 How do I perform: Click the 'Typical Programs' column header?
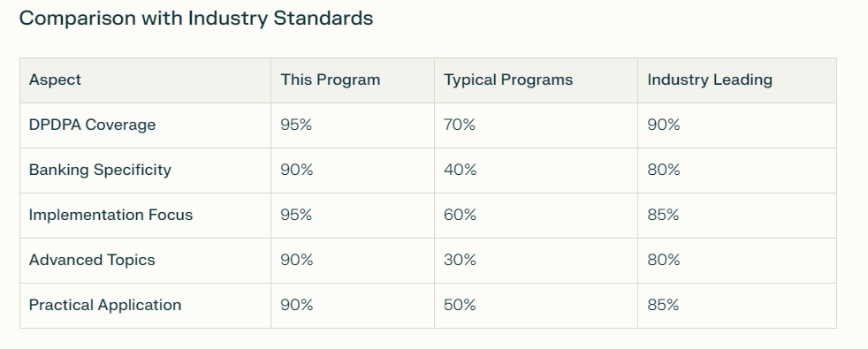507,80
